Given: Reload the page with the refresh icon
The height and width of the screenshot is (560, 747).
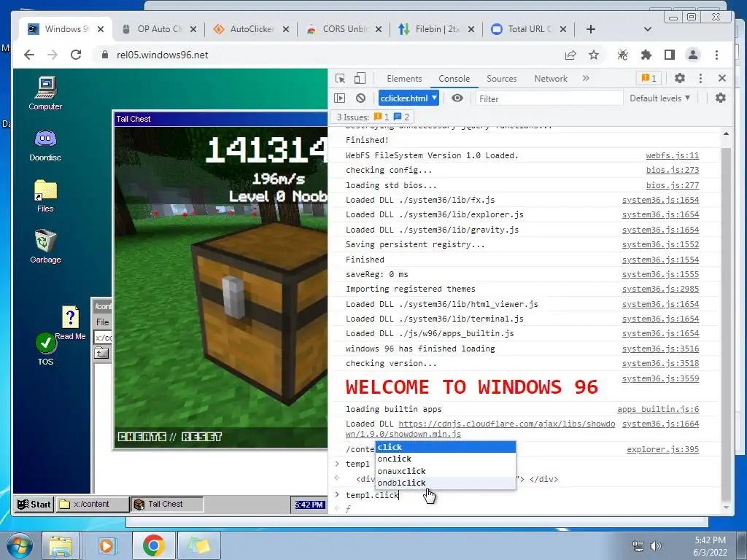Looking at the screenshot, I should 76,55.
